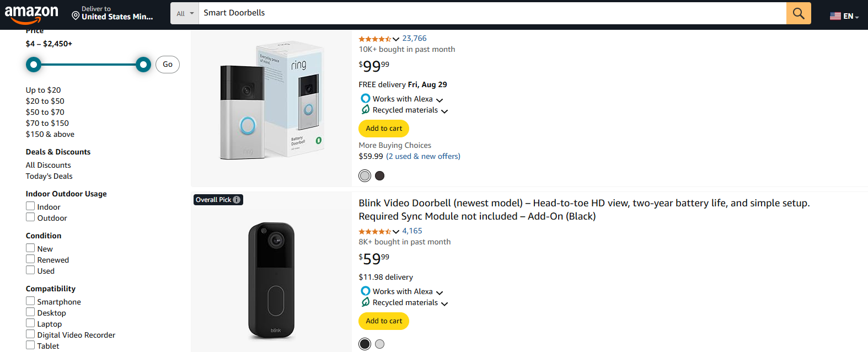
Task: Open the 2 used and new offers link
Action: coord(423,156)
